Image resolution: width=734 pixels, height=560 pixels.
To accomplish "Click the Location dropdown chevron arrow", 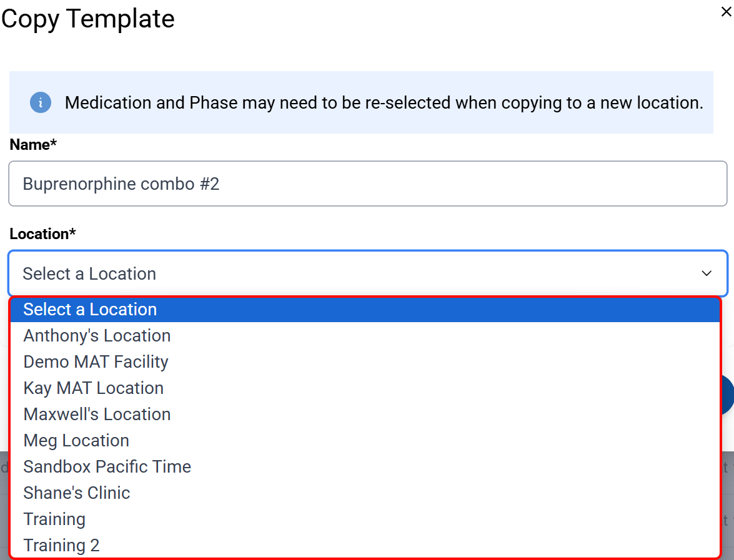I will [707, 273].
